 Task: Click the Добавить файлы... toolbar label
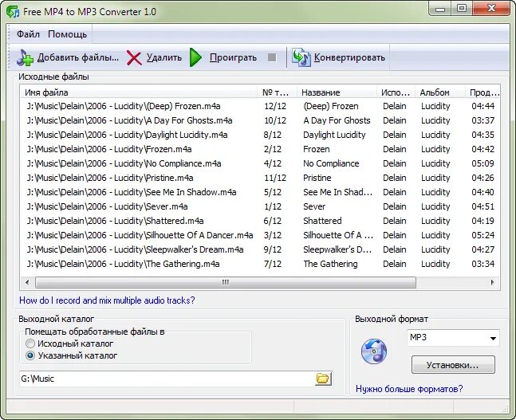(78, 57)
